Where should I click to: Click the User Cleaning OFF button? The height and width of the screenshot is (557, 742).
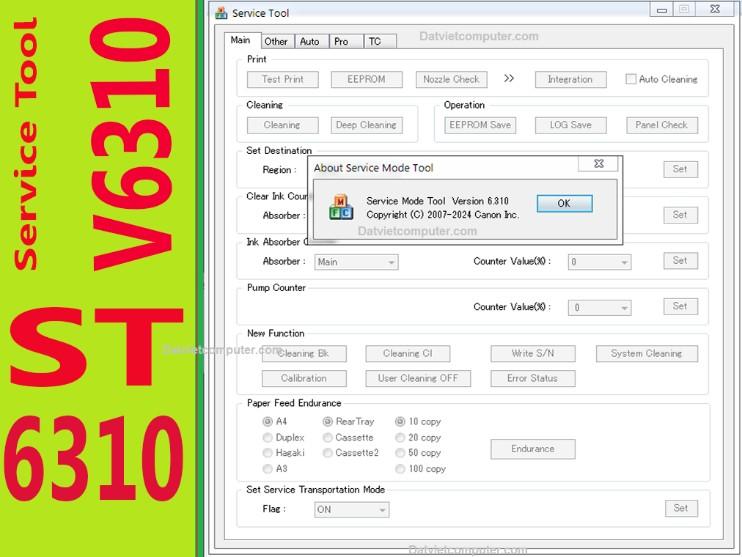tap(418, 379)
